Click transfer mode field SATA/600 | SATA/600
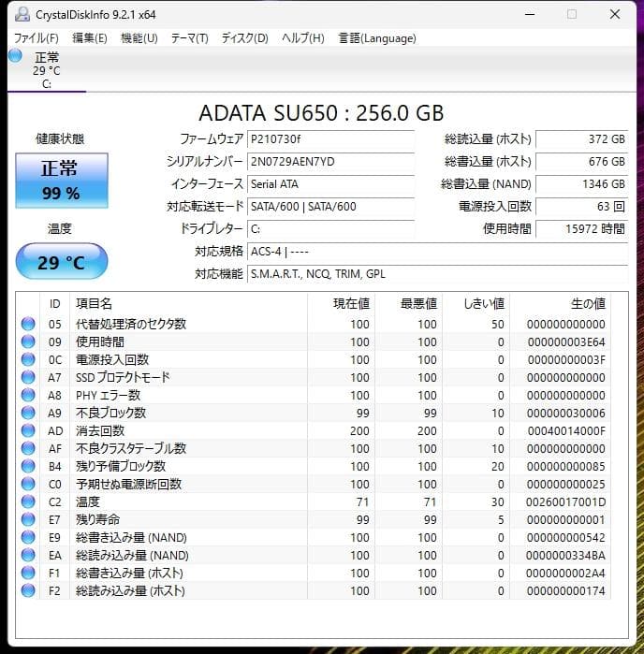Image resolution: width=644 pixels, height=654 pixels. tap(331, 207)
